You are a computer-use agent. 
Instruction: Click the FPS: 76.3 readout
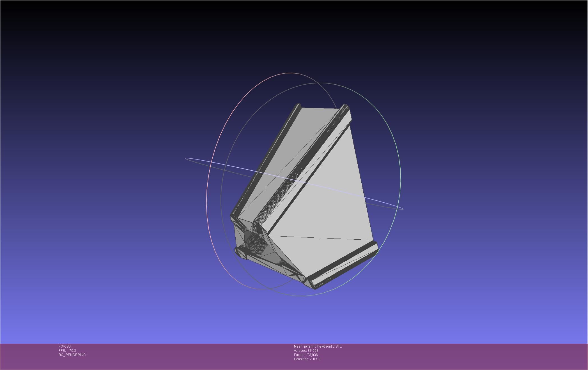(x=67, y=351)
